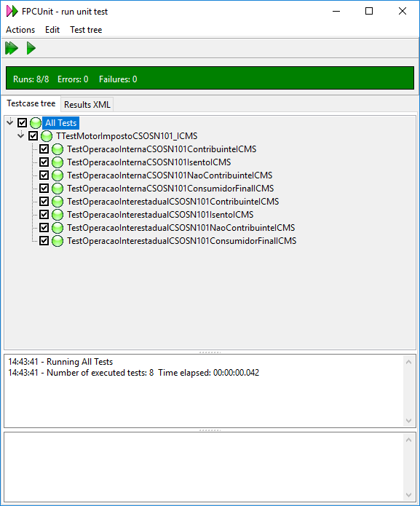This screenshot has height=506, width=420.
Task: Select TestOperacaoInternaCSOSN101ConsumidorFinalICMS test label
Action: pos(170,189)
